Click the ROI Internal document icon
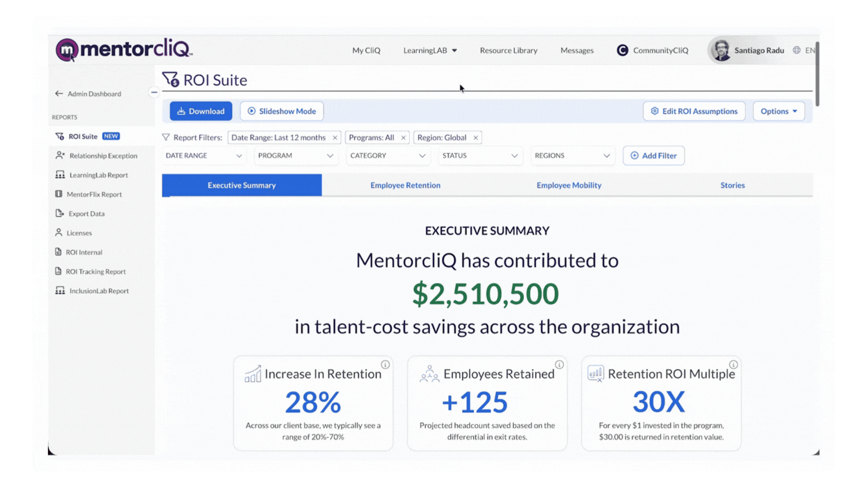Screen dimensions: 868x488 click(58, 252)
